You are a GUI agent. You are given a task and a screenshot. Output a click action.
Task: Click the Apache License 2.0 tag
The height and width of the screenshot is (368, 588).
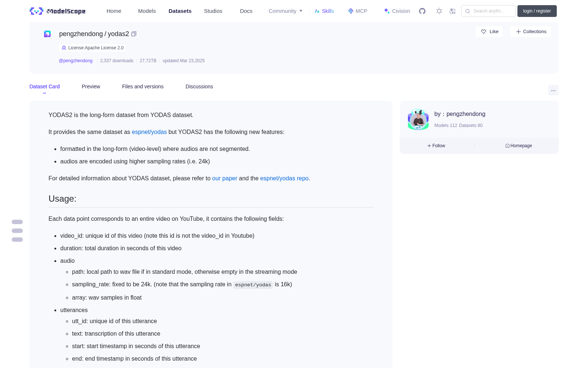[x=92, y=48]
